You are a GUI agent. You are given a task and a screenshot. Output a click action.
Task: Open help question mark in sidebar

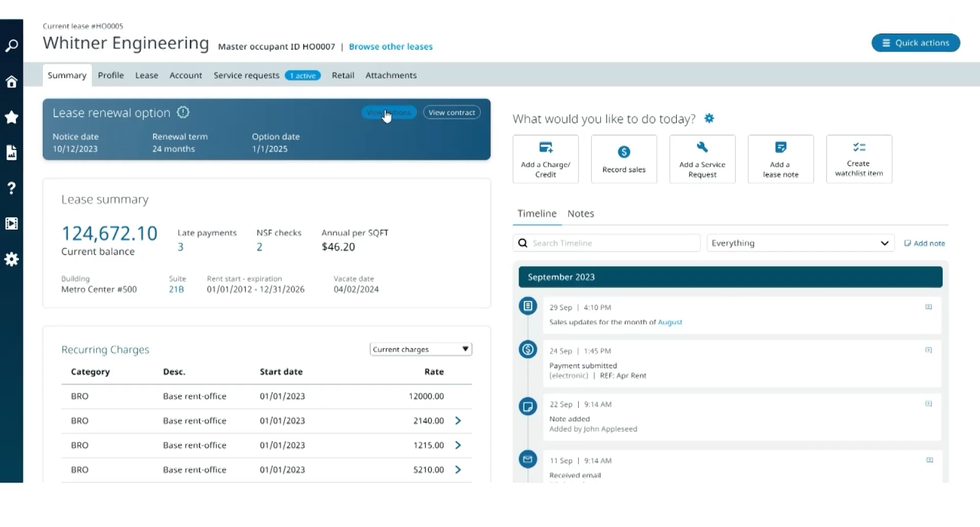(x=12, y=188)
